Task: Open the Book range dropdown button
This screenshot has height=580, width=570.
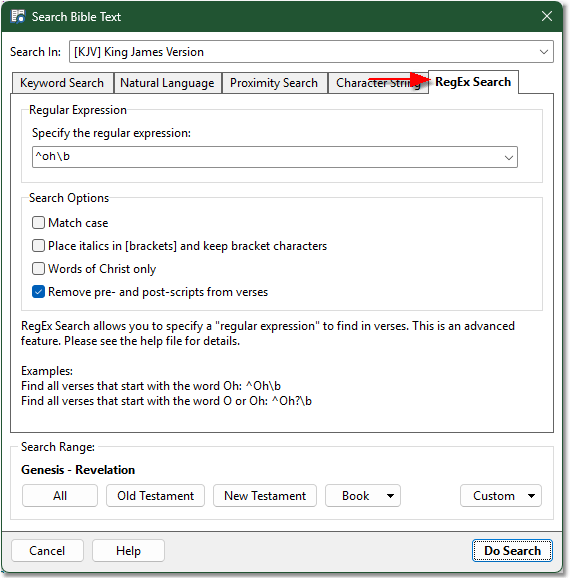Action: click(x=363, y=496)
